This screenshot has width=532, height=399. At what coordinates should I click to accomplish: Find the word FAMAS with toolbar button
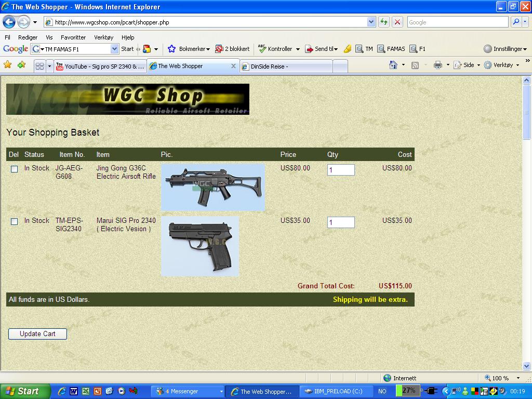391,49
